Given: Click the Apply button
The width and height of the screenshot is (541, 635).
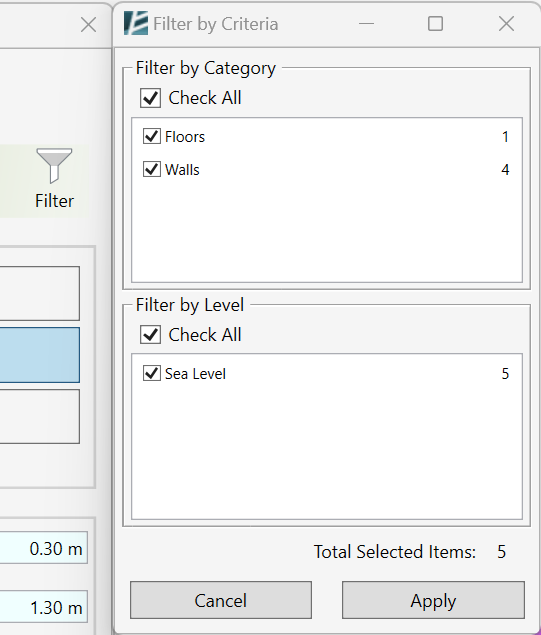Looking at the screenshot, I should pos(433,600).
